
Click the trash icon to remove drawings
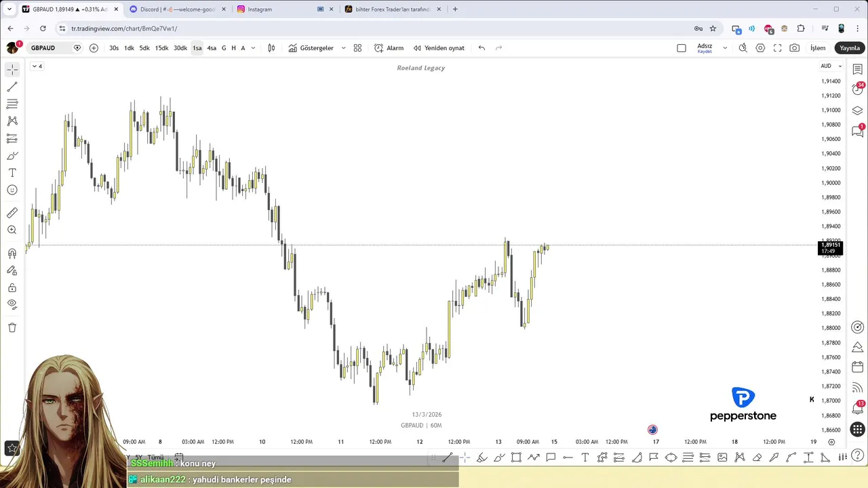click(12, 327)
